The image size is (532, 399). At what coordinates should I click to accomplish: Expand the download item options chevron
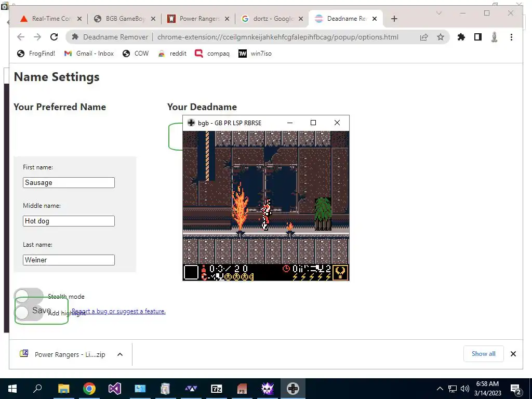(x=120, y=354)
